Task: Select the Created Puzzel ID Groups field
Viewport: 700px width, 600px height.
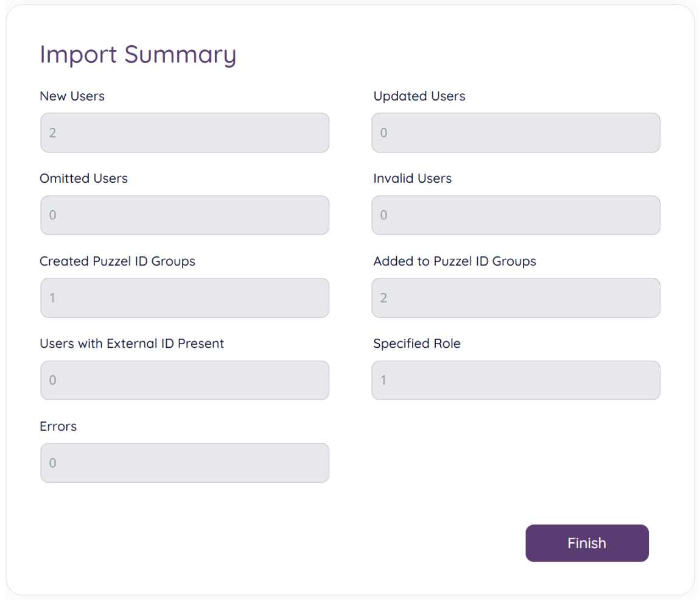Action: (184, 298)
